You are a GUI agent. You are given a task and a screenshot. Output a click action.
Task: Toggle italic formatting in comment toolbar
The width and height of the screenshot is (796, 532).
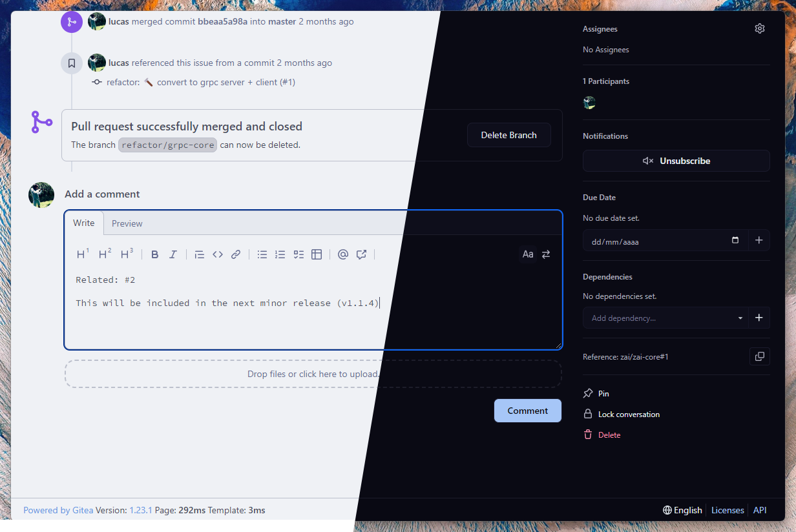click(x=173, y=254)
